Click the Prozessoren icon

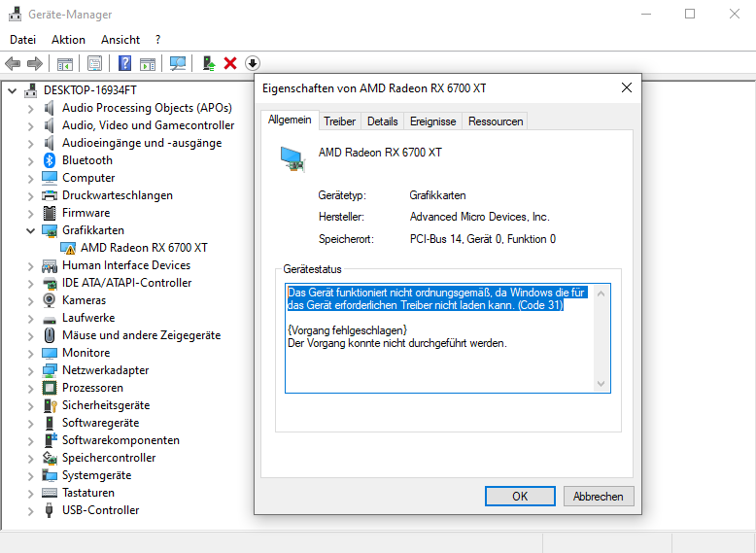click(x=50, y=388)
